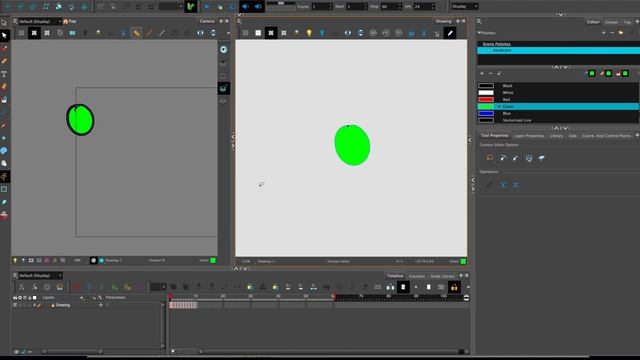The height and width of the screenshot is (360, 640).
Task: Click the flip horizontal icon in Drawing toolbar
Action: coord(347,33)
